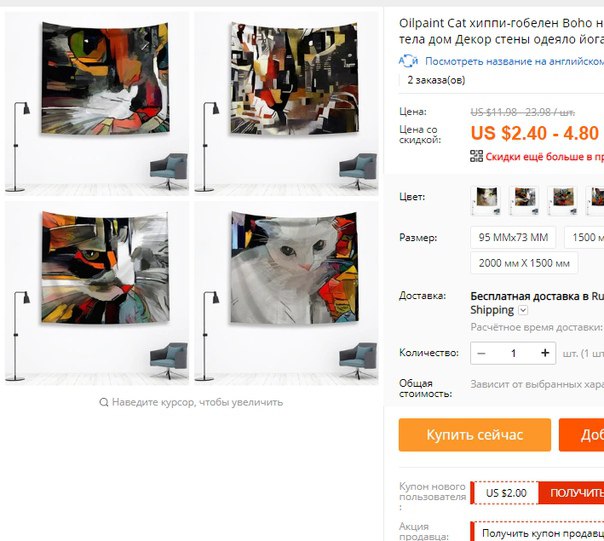Select the third color variant thumbnail
604x541 pixels.
(x=562, y=200)
